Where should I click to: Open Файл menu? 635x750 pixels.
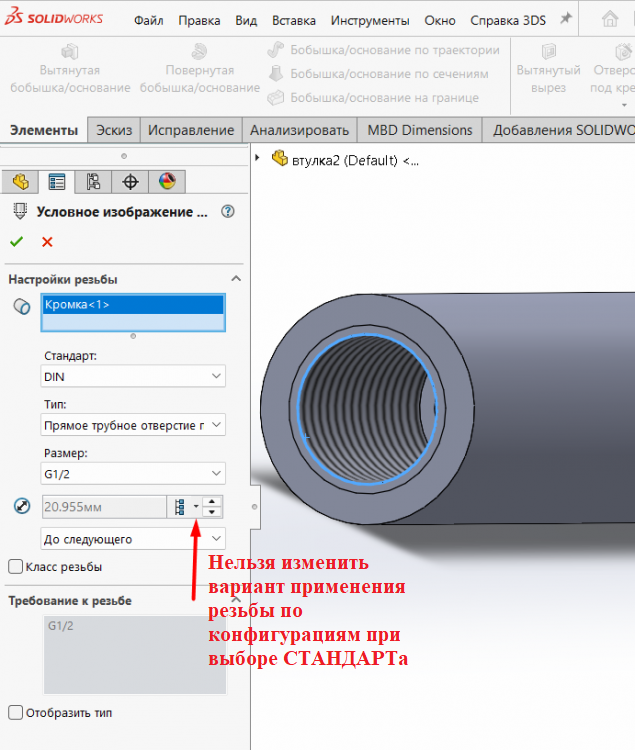(148, 21)
